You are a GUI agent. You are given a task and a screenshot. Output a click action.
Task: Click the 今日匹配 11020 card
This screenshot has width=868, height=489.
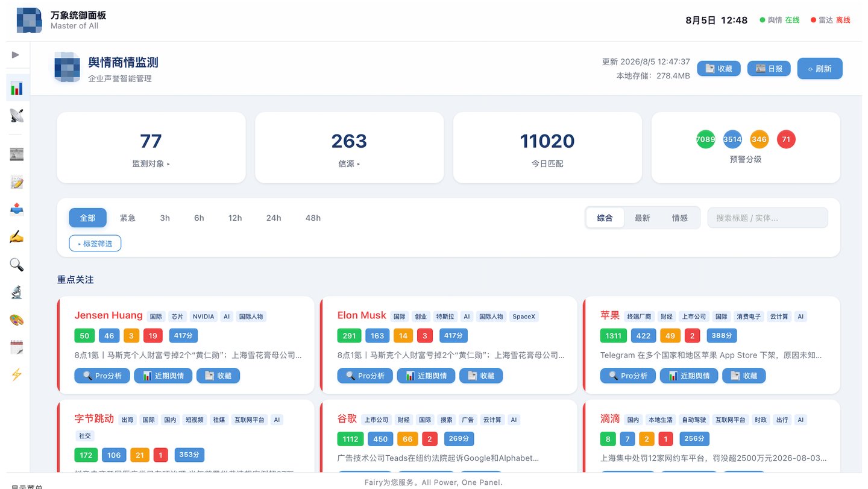pos(547,147)
